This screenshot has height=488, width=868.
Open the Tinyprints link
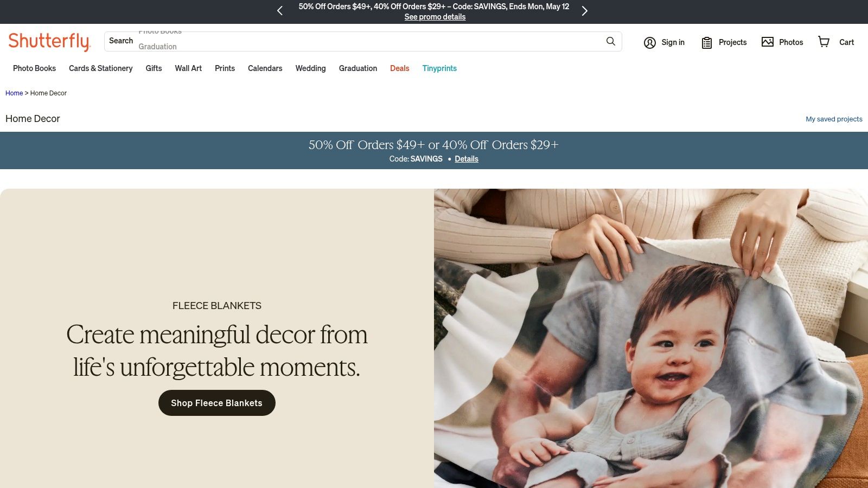[439, 68]
